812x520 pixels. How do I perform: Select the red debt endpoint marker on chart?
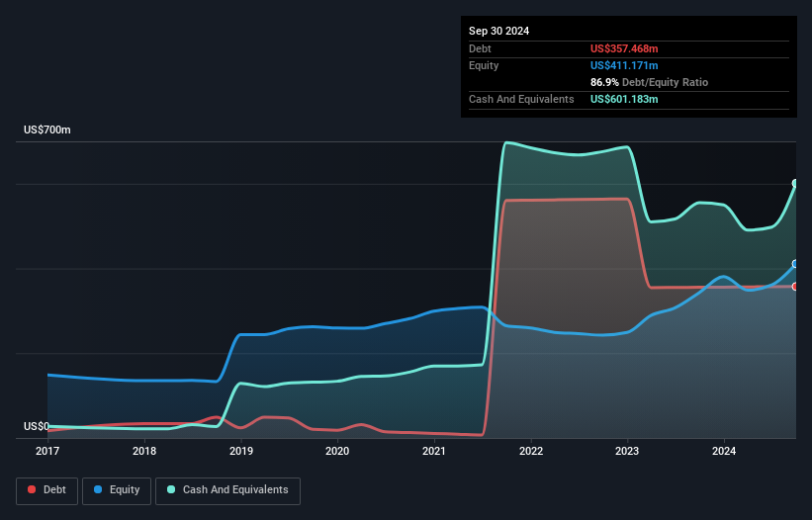click(x=795, y=286)
